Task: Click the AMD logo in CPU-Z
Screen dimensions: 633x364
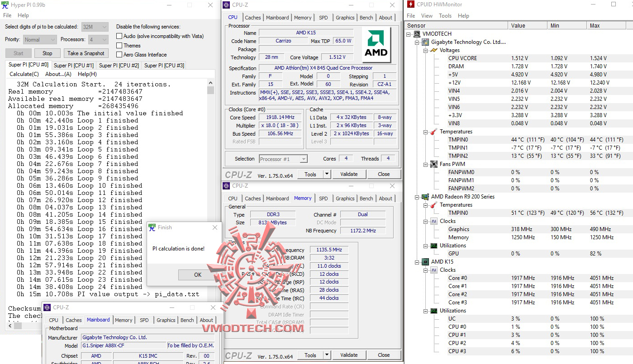Action: click(377, 45)
